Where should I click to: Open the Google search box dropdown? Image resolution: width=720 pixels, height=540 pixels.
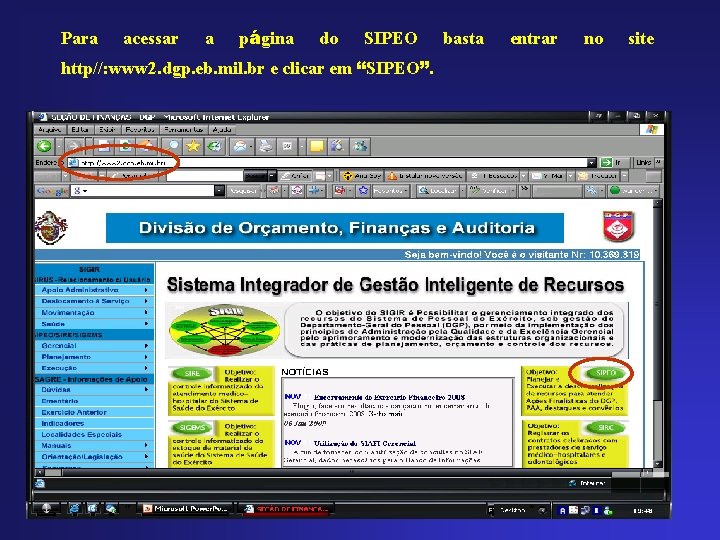pos(219,191)
